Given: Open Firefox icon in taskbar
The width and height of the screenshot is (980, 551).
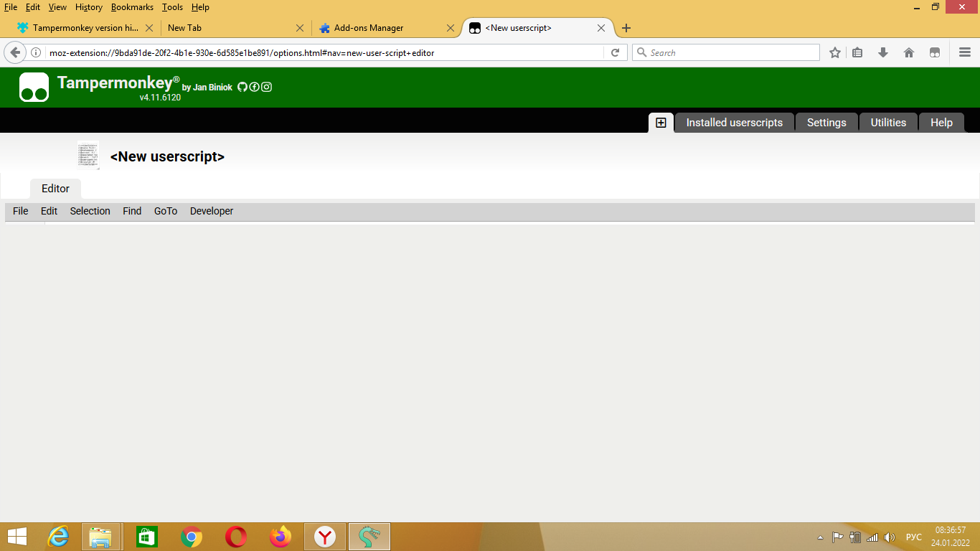Looking at the screenshot, I should pyautogui.click(x=281, y=537).
